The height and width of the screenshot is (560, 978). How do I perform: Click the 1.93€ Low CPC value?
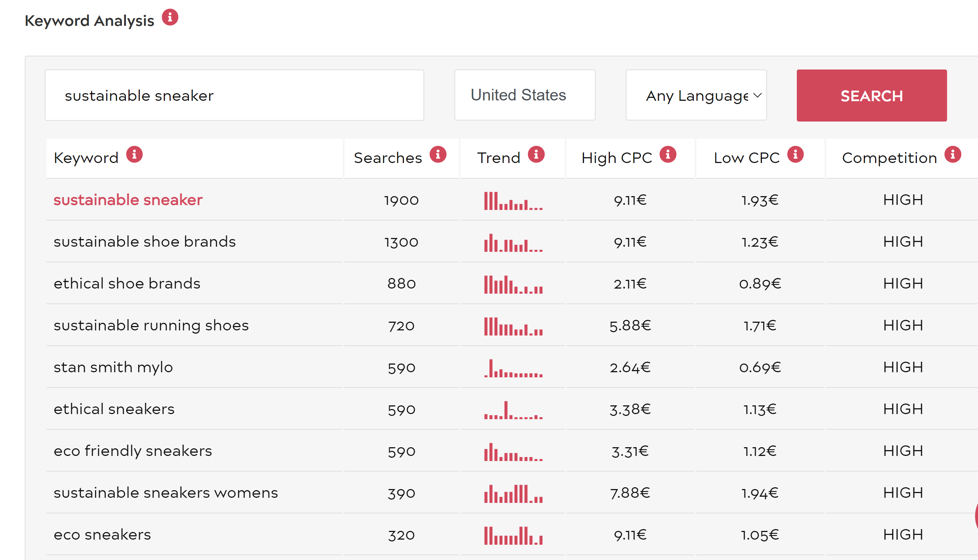pos(760,200)
